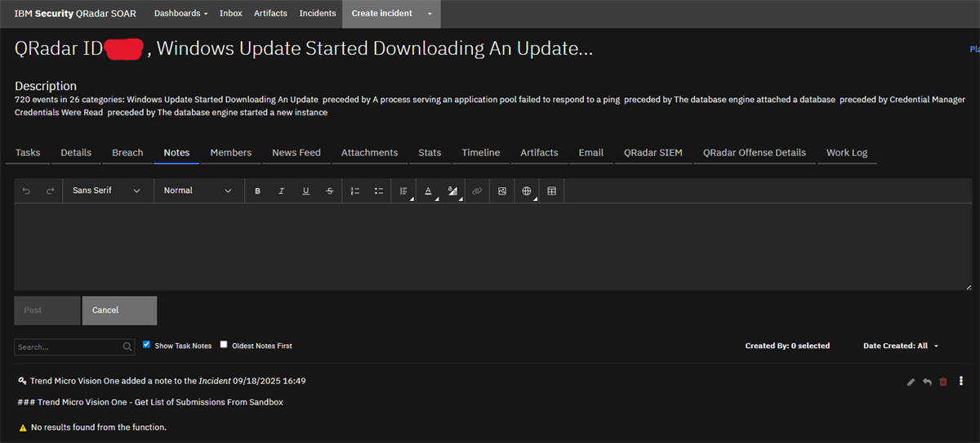Open the Normal text size dropdown
This screenshot has height=443, width=980.
(x=198, y=190)
